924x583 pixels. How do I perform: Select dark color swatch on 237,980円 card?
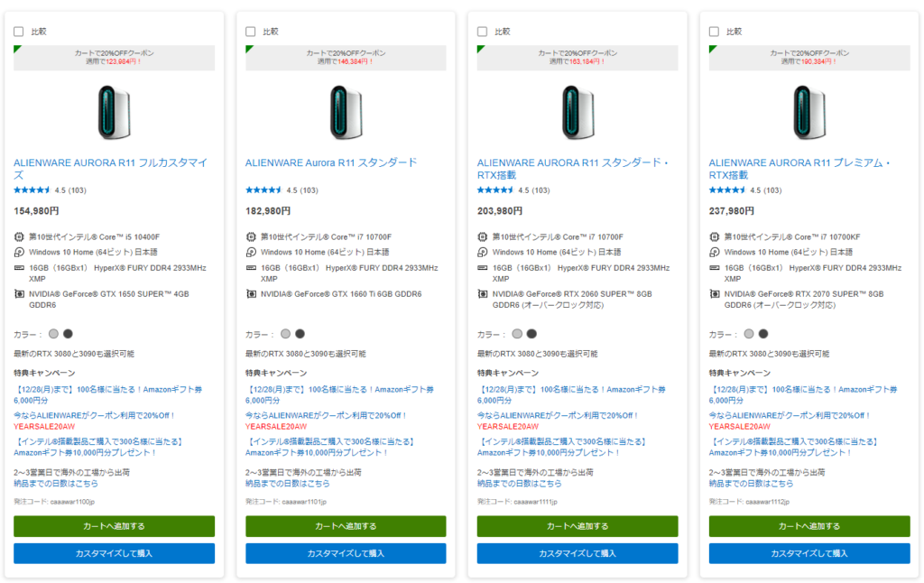[x=763, y=334]
